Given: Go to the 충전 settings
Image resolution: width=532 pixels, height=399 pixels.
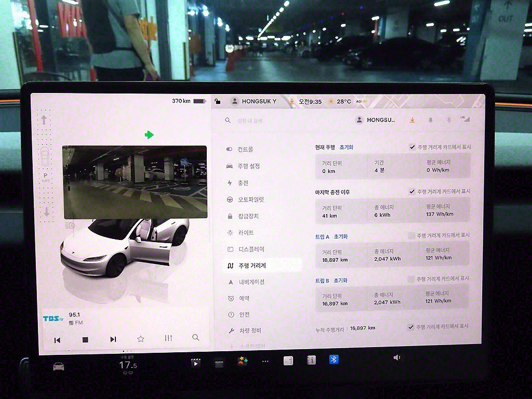Looking at the screenshot, I should [x=237, y=183].
